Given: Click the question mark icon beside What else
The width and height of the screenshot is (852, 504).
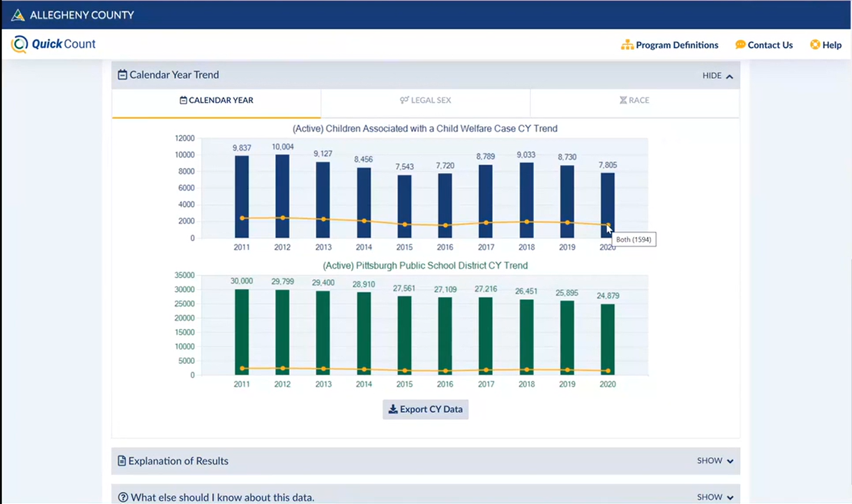Looking at the screenshot, I should point(123,498).
